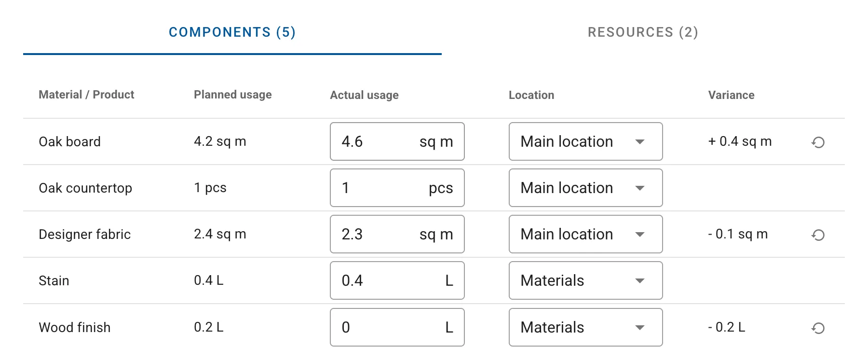Focus Designer fabric actual usage field
Screen dimensions: 868x362
pos(376,234)
